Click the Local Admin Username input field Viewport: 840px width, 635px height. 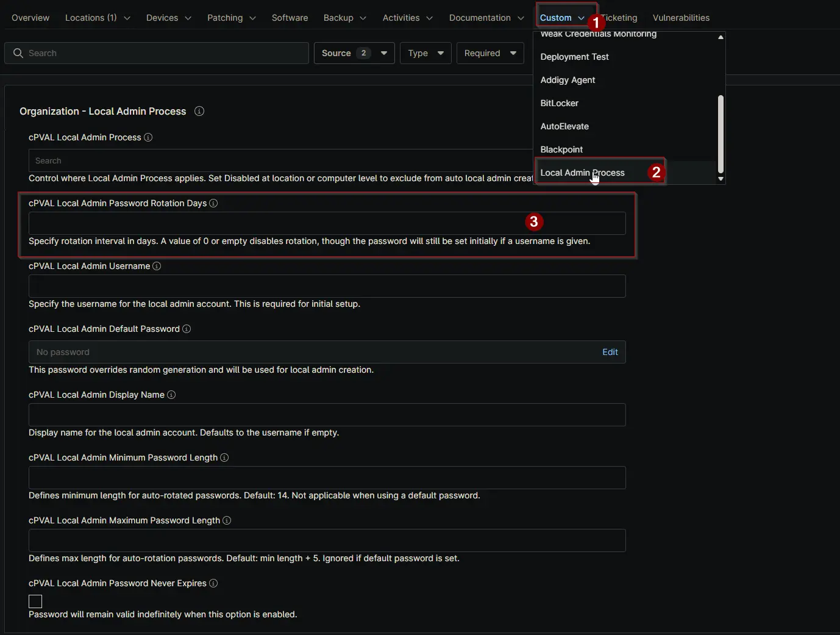click(327, 286)
